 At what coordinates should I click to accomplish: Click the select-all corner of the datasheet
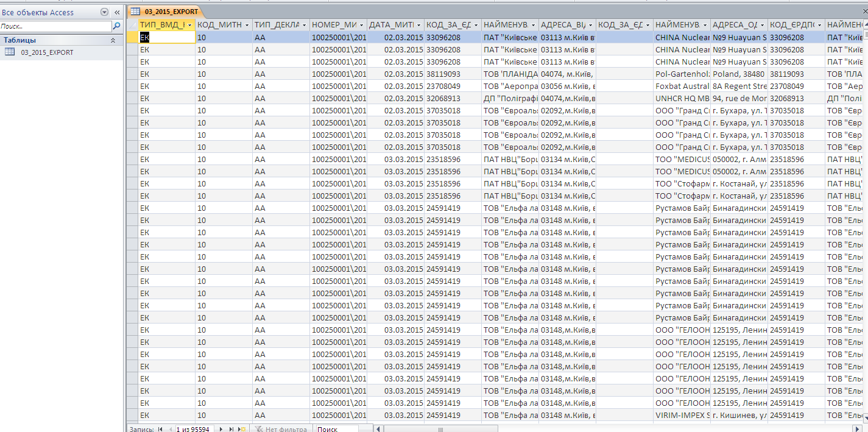click(132, 25)
